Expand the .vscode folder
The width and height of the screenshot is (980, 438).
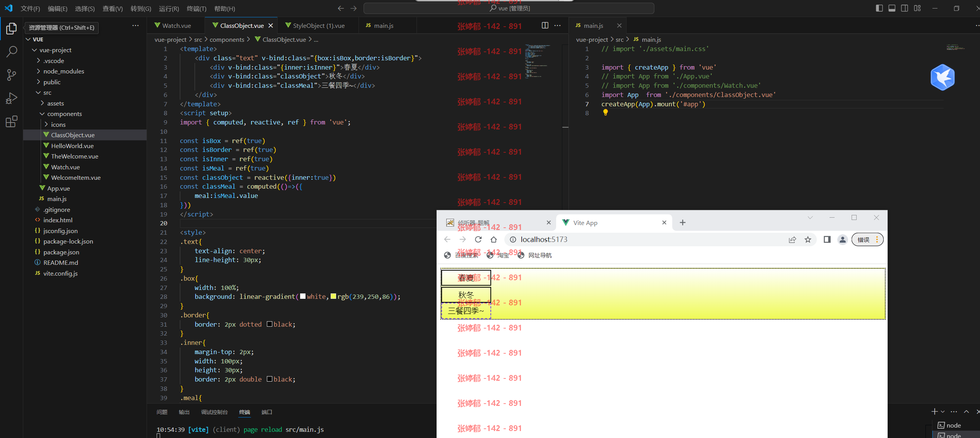pos(38,61)
